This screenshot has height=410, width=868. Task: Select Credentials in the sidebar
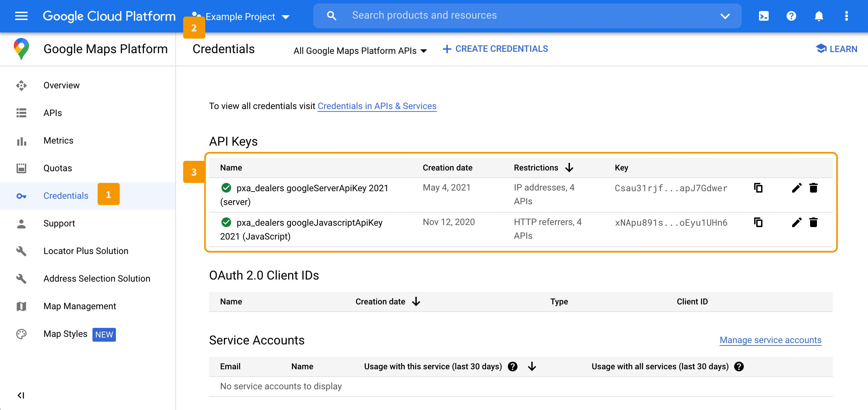tap(66, 196)
